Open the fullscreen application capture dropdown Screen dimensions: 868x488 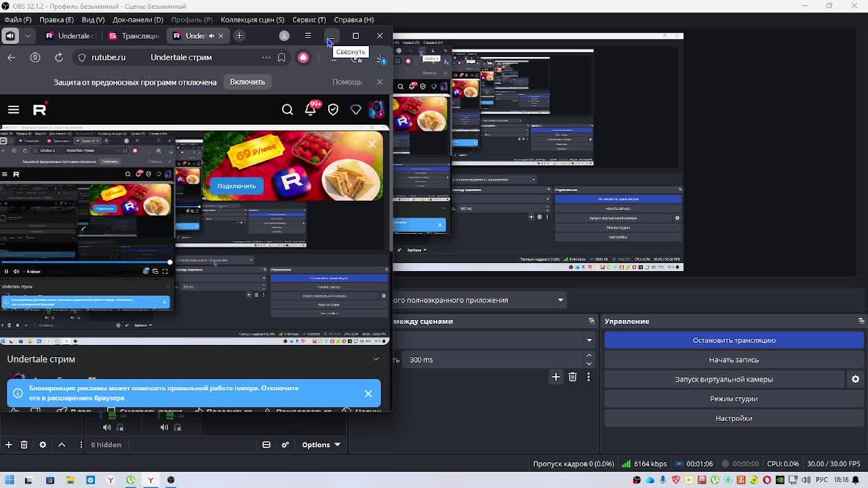tap(560, 300)
